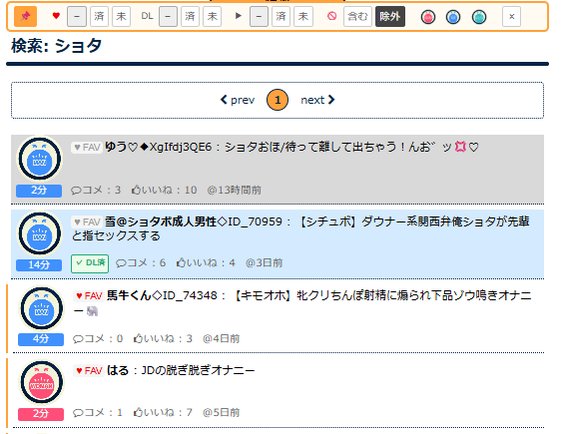Toggle the blue circle gender filter

pos(453,17)
